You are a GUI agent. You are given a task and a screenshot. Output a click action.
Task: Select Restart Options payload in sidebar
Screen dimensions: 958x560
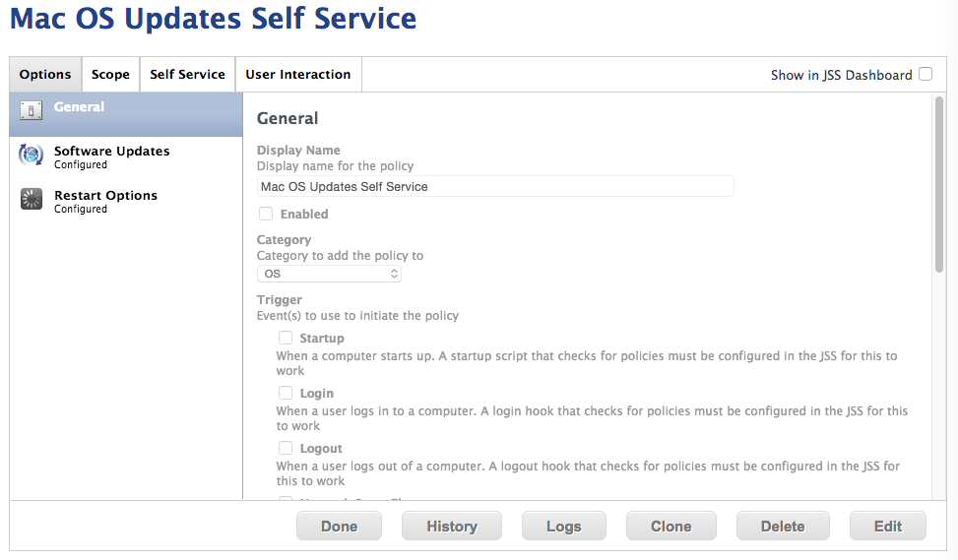(126, 201)
